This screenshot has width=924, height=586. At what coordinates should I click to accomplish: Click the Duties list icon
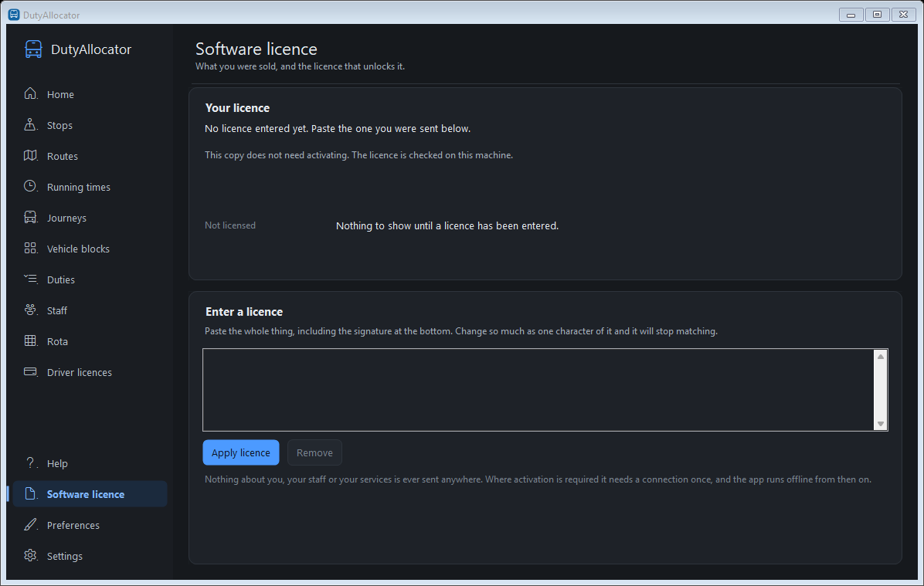pyautogui.click(x=31, y=279)
